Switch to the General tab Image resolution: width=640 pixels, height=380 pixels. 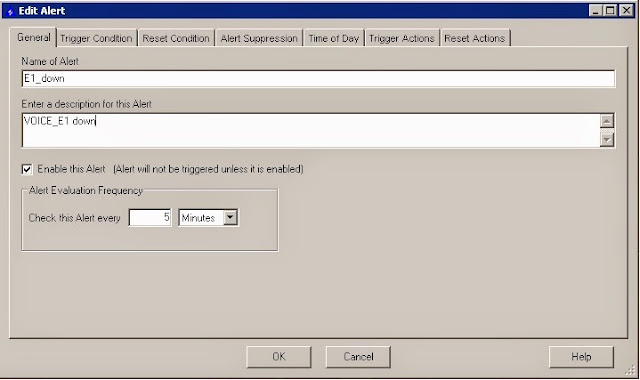point(33,38)
